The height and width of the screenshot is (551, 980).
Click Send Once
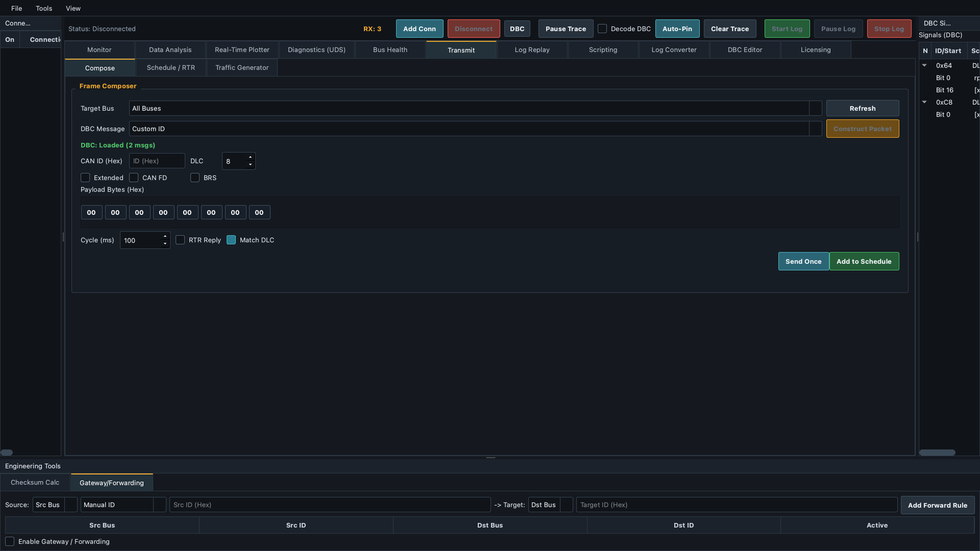click(804, 261)
